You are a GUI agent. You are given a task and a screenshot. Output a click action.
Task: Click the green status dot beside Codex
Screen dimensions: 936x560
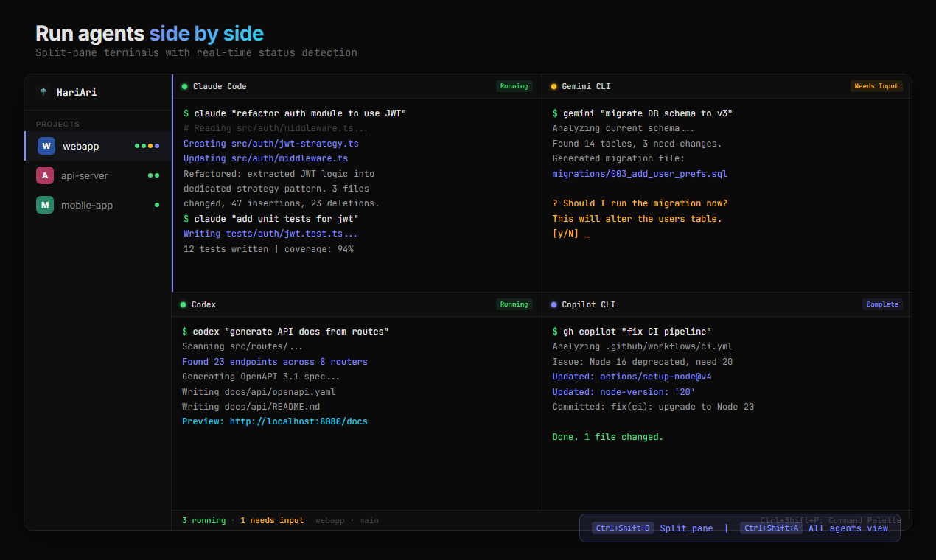click(x=183, y=304)
